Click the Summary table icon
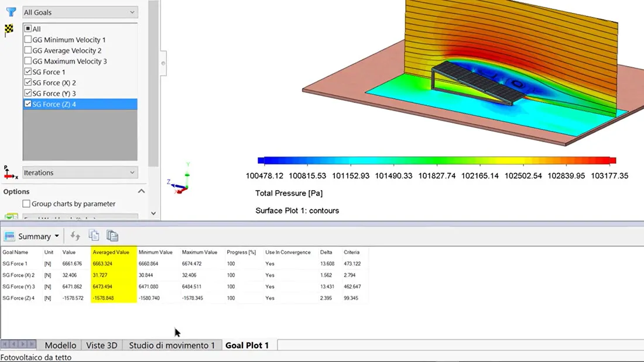Image resolution: width=644 pixels, height=362 pixels. tap(9, 236)
